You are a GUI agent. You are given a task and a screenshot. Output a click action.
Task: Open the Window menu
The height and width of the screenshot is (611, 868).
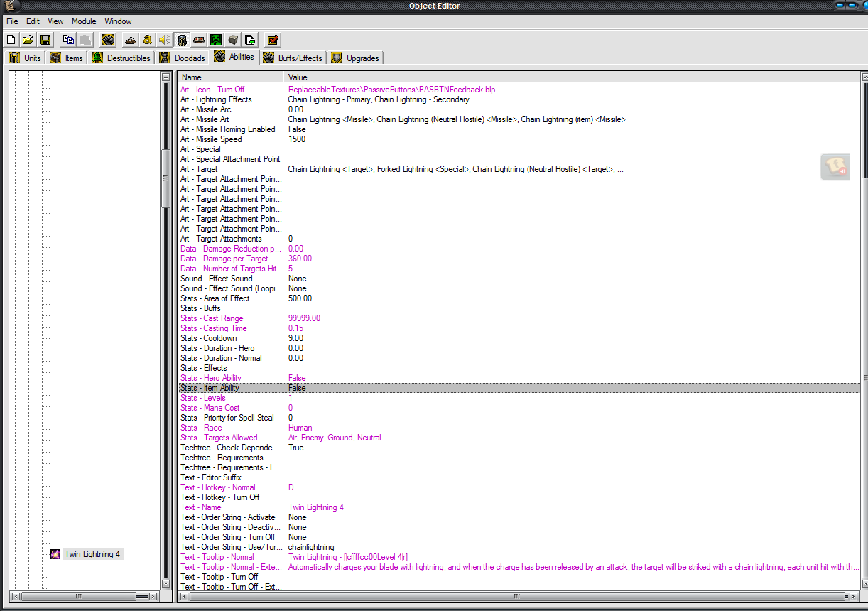[118, 21]
